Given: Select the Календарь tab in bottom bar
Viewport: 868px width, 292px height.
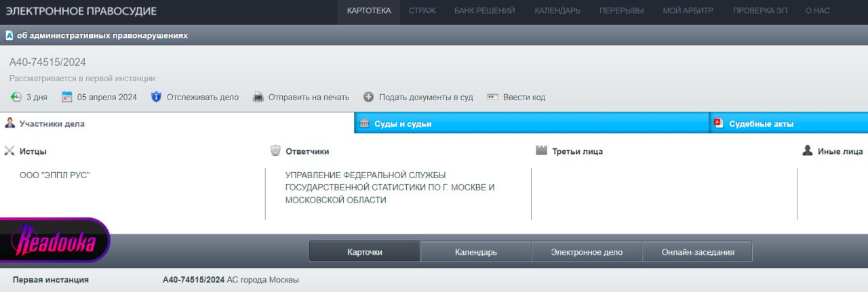Looking at the screenshot, I should click(475, 252).
